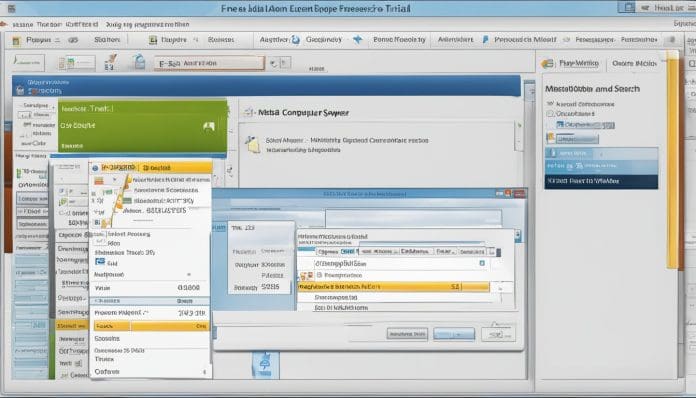
Task: Tick the small checkbox ending the dialog list row
Action: tap(482, 263)
